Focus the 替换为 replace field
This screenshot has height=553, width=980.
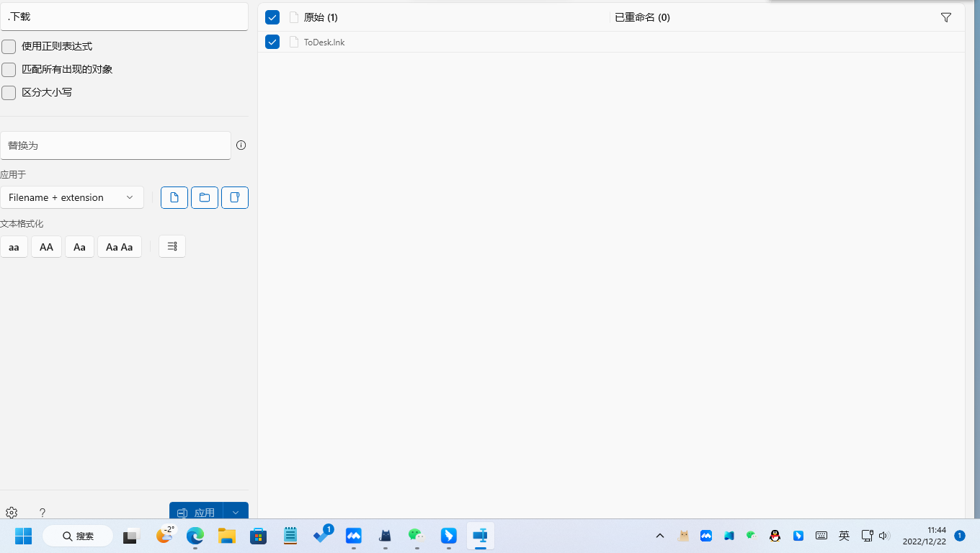pos(115,145)
